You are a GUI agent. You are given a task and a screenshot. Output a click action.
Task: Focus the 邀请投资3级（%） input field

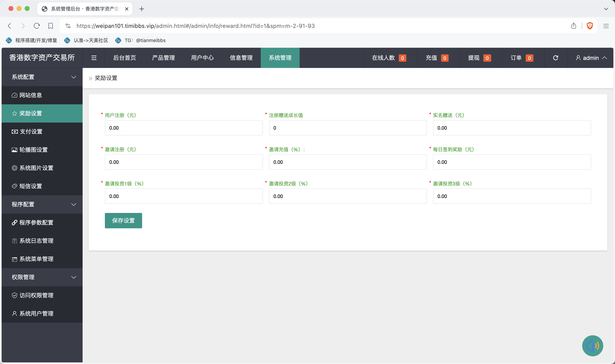click(x=512, y=196)
